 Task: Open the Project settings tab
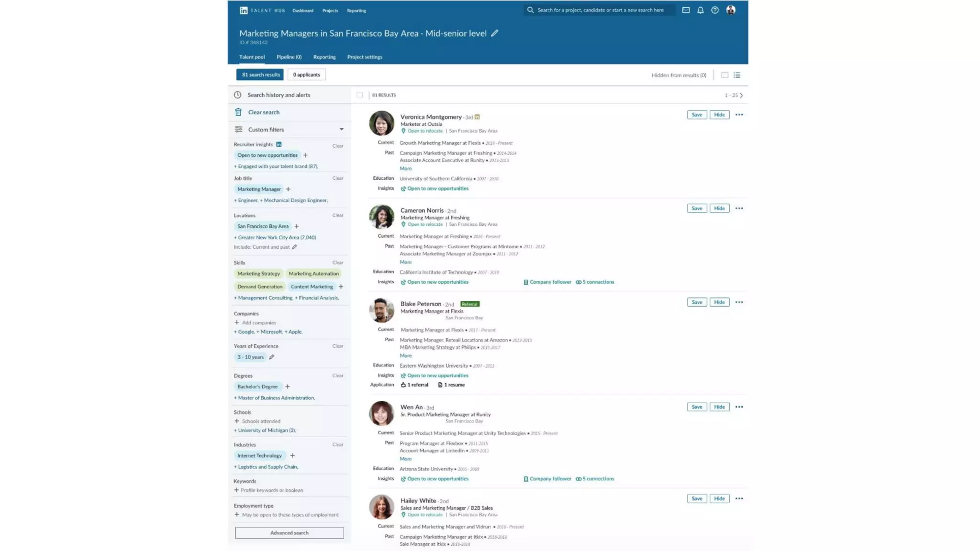364,57
